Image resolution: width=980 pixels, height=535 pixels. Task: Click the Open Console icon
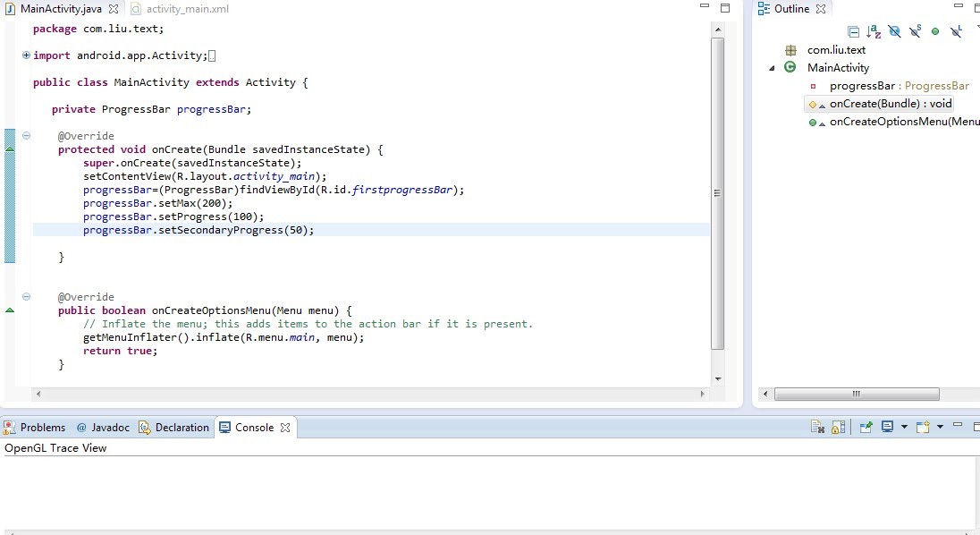(x=922, y=428)
